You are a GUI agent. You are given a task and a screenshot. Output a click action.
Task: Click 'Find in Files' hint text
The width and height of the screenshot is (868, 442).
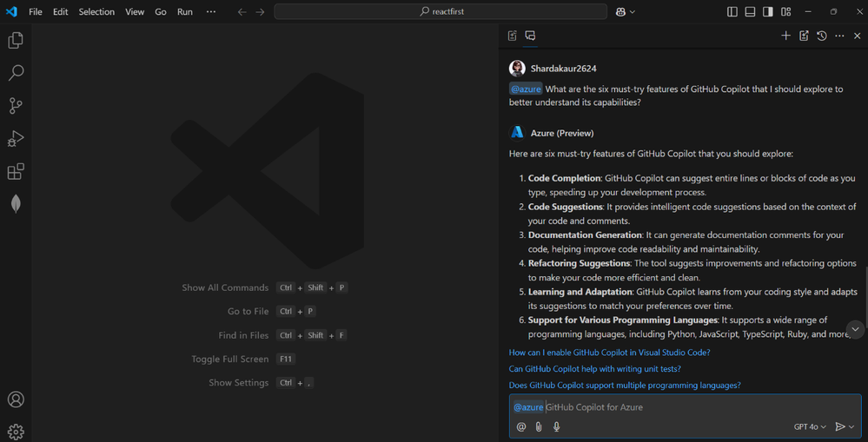243,335
